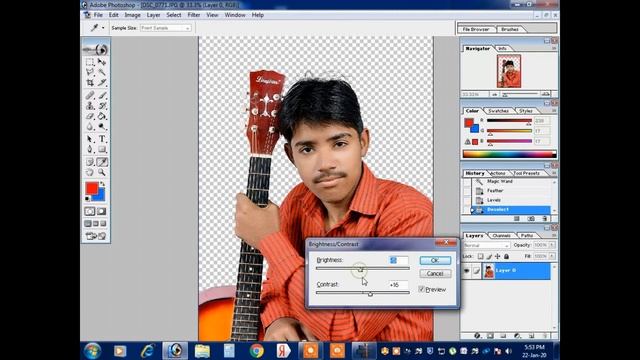Select the Dodge tool
This screenshot has width=640, height=360.
(102, 127)
